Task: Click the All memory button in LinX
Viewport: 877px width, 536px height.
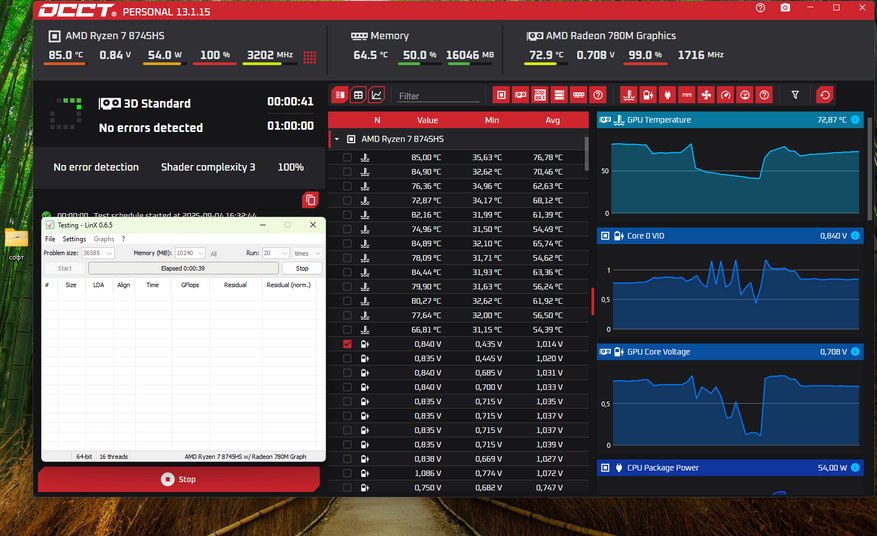Action: click(214, 253)
